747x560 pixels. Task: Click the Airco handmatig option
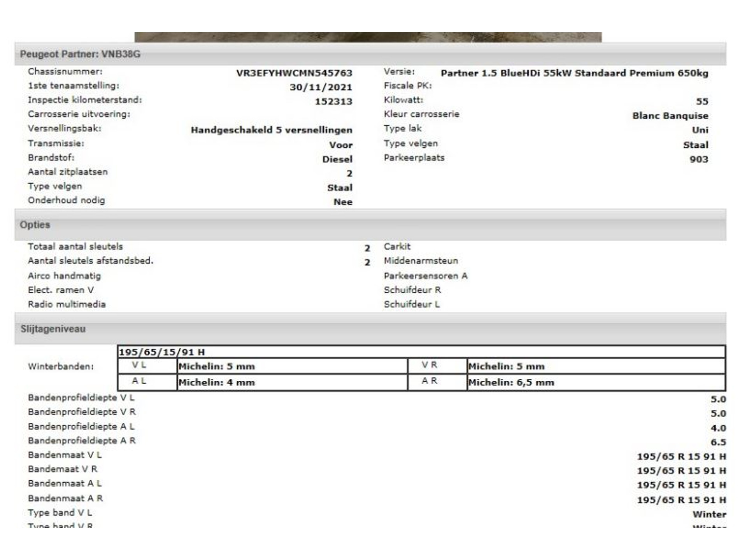64,276
